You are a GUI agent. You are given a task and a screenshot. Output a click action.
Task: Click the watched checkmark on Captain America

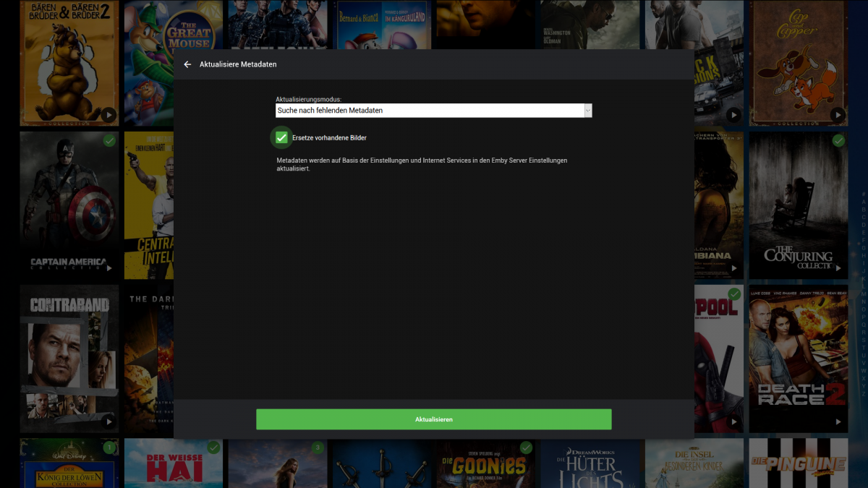coord(109,140)
